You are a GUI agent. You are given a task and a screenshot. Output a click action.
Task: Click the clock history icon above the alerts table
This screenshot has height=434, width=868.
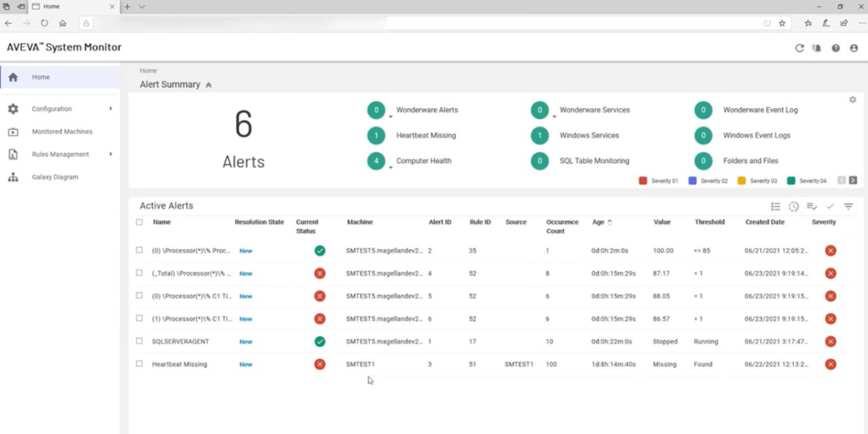pos(793,206)
